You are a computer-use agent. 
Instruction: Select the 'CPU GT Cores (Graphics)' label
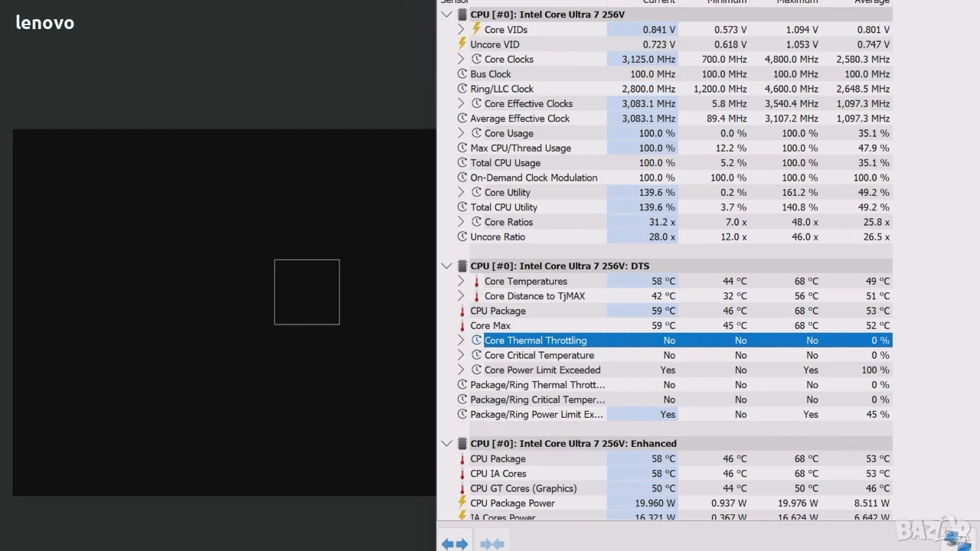[524, 488]
